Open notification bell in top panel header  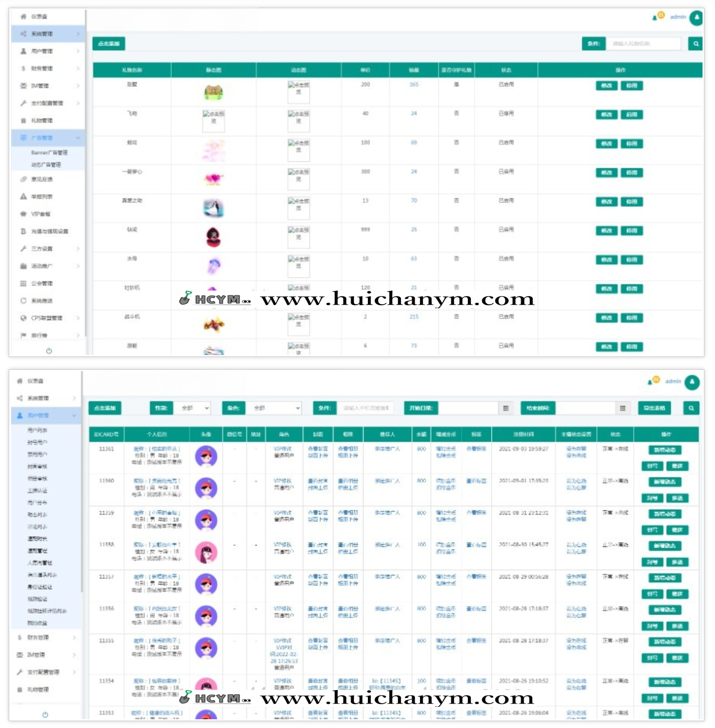click(655, 18)
